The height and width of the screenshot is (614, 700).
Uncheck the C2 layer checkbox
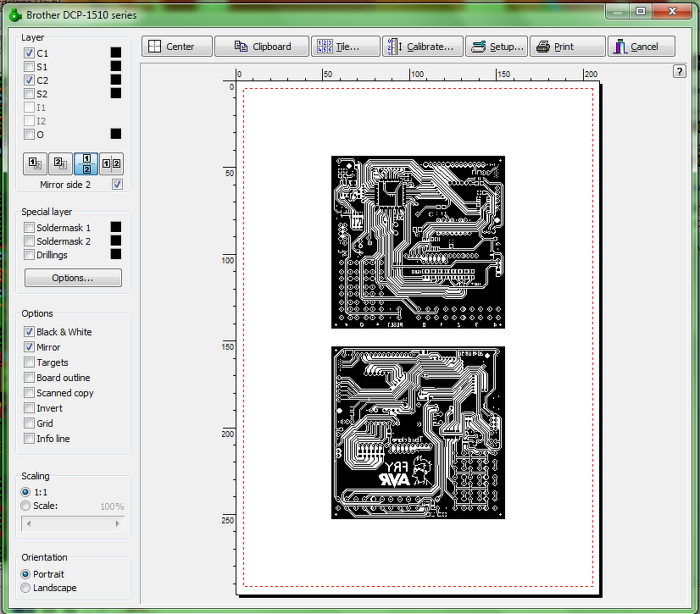[29, 80]
